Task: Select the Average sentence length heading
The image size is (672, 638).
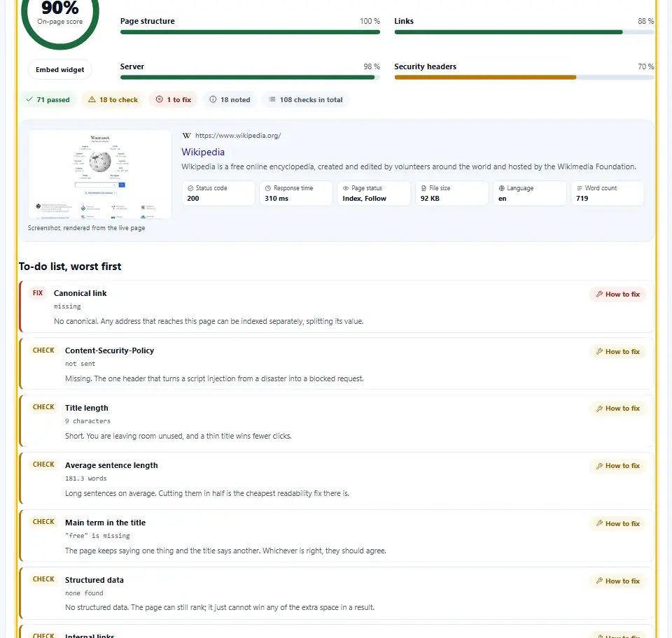Action: point(111,465)
